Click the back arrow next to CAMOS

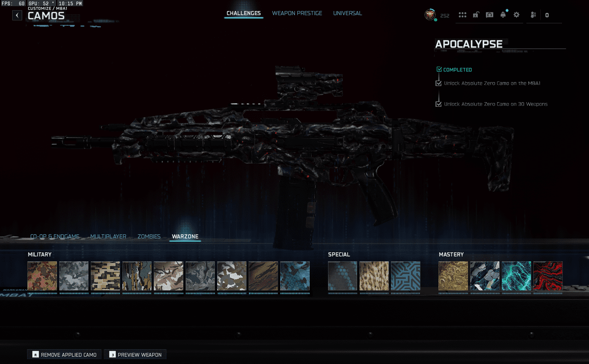(17, 15)
